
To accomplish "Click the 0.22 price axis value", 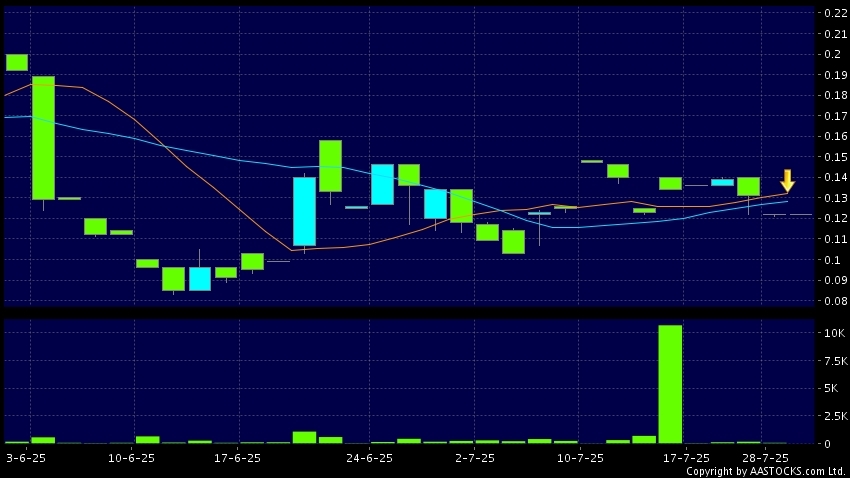I will (x=835, y=13).
